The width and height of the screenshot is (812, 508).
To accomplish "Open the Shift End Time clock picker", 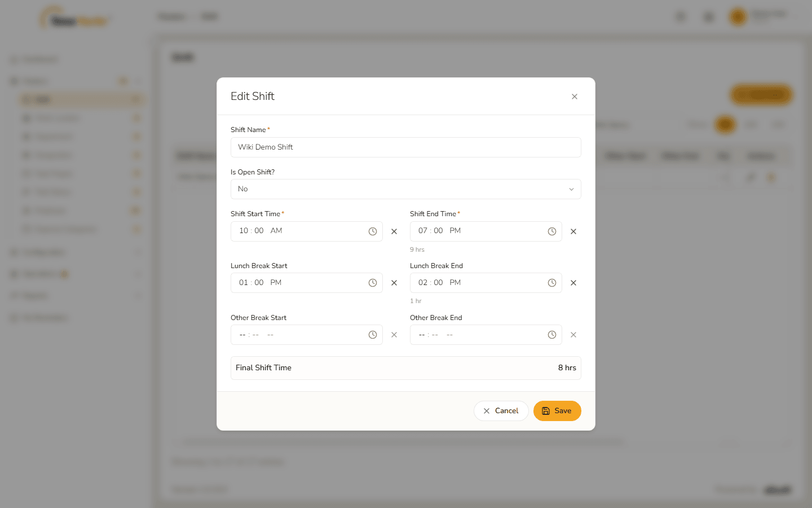I will click(552, 231).
